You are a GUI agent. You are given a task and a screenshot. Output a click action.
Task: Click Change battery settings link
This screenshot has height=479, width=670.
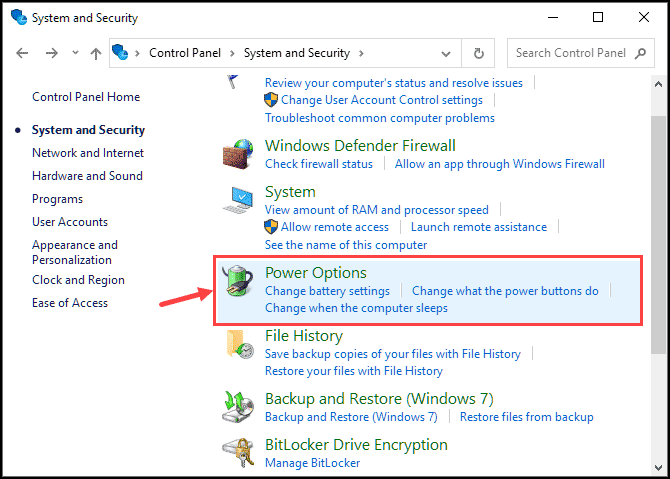(x=327, y=291)
